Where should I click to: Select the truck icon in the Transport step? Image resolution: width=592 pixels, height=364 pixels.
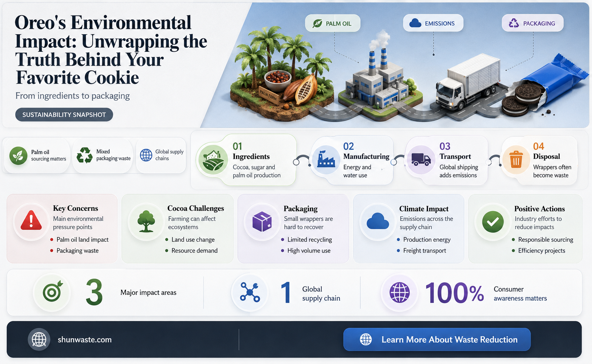[421, 160]
